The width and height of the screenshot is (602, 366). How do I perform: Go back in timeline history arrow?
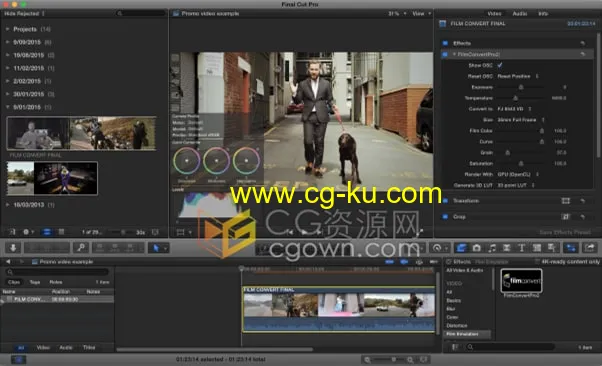8,262
